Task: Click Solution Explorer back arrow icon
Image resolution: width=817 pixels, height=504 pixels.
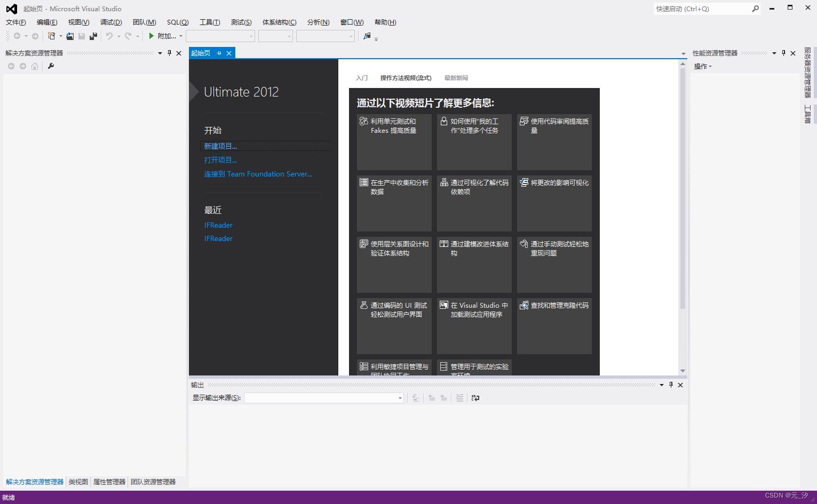Action: pyautogui.click(x=11, y=66)
